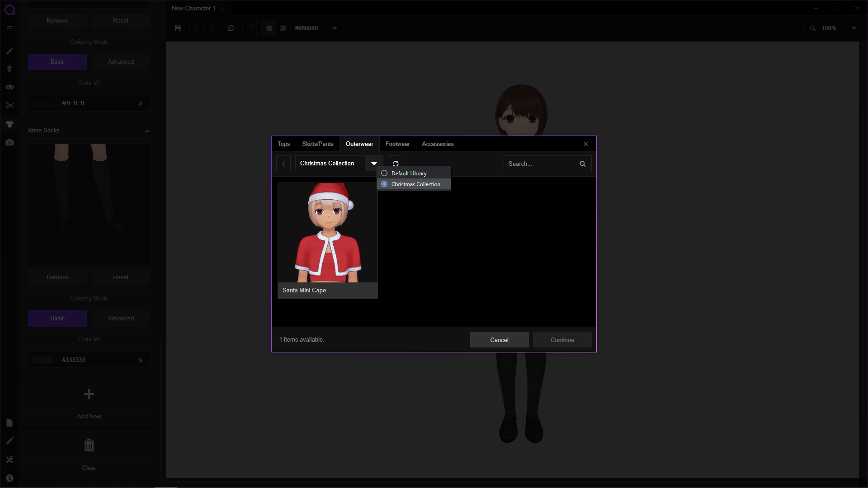This screenshot has width=868, height=488.
Task: Open the hamburger menu in the sidebar
Action: point(9,28)
